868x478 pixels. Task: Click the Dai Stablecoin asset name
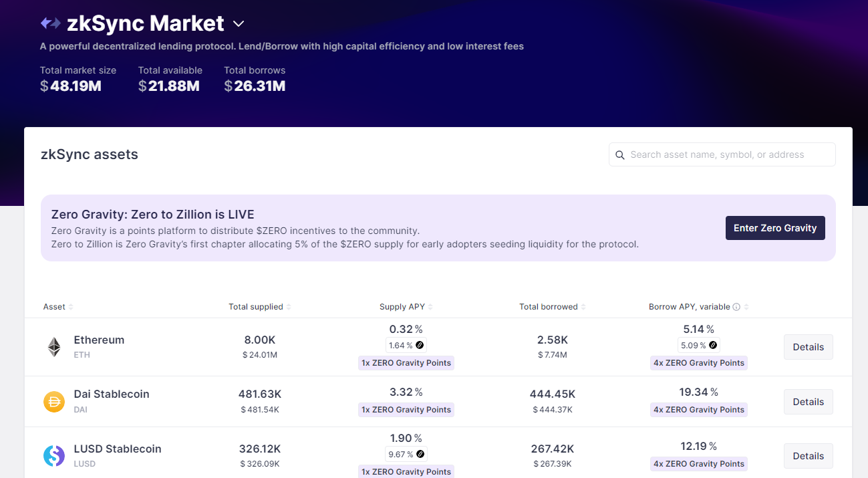112,394
